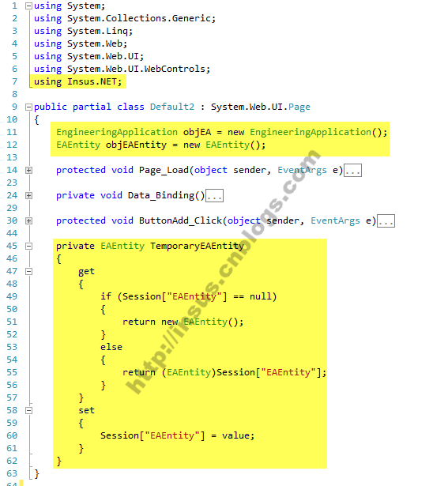Collapse the get accessor block
This screenshot has height=486, width=448.
point(28,272)
